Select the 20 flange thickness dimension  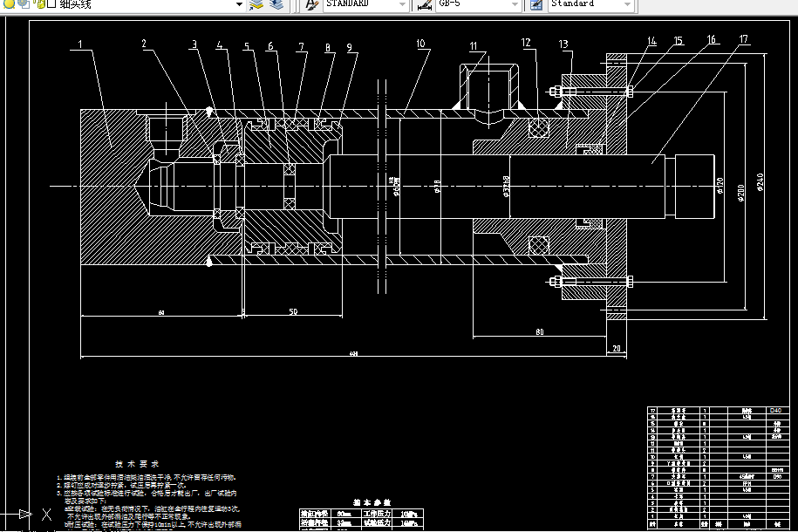pos(617,349)
